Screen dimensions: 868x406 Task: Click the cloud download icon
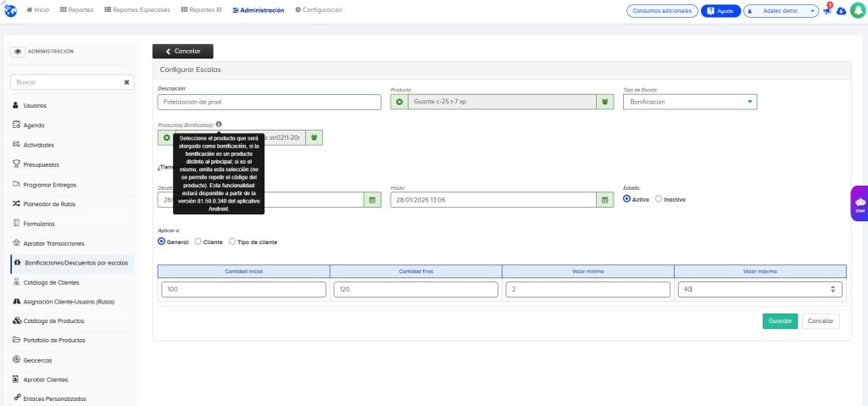coord(842,11)
